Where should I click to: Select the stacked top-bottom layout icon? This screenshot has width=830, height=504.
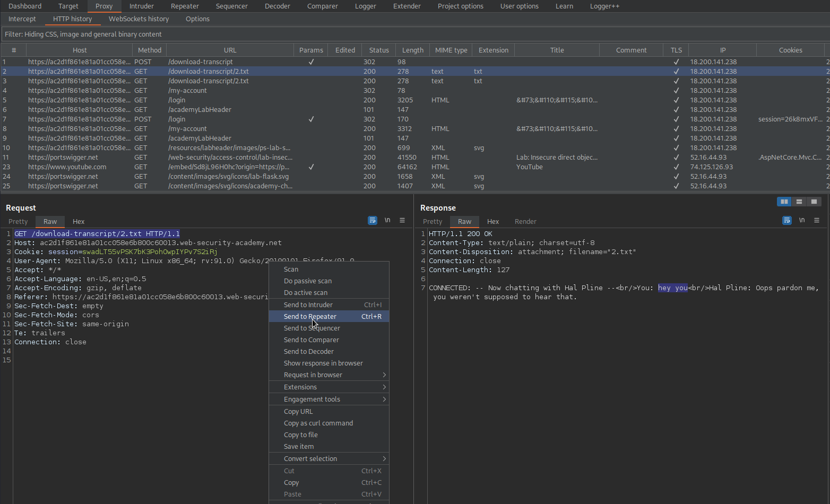799,202
